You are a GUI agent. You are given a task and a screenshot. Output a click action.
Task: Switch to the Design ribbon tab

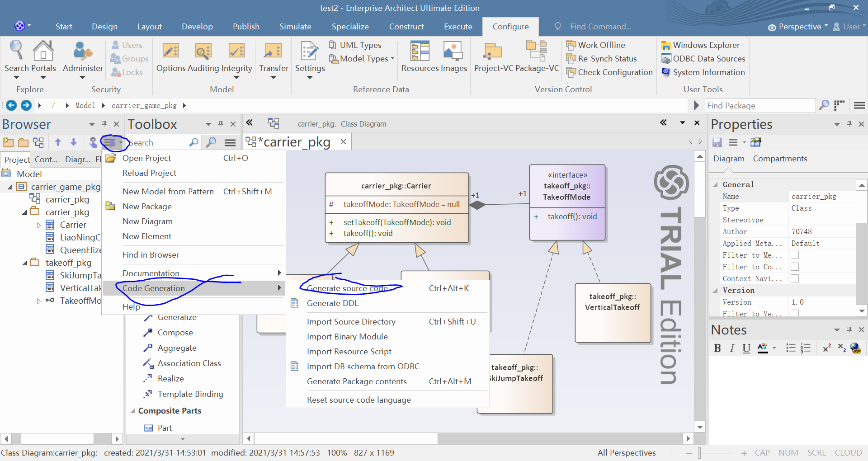(x=104, y=27)
